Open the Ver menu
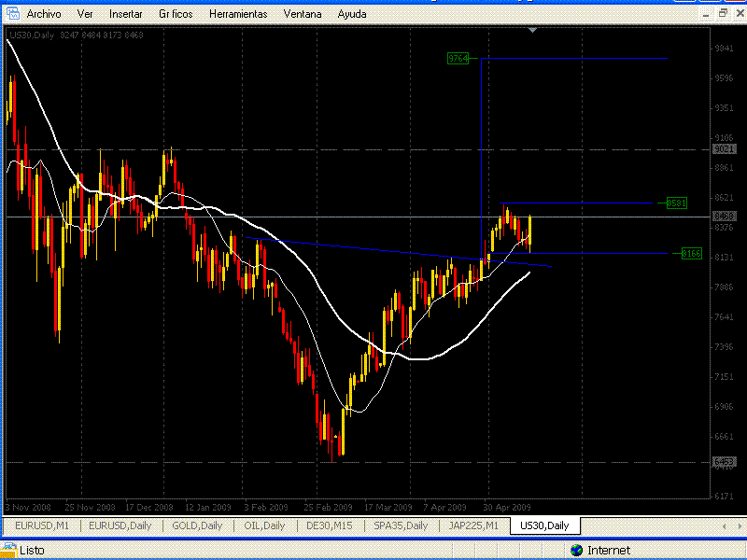747x560 pixels. pyautogui.click(x=85, y=14)
